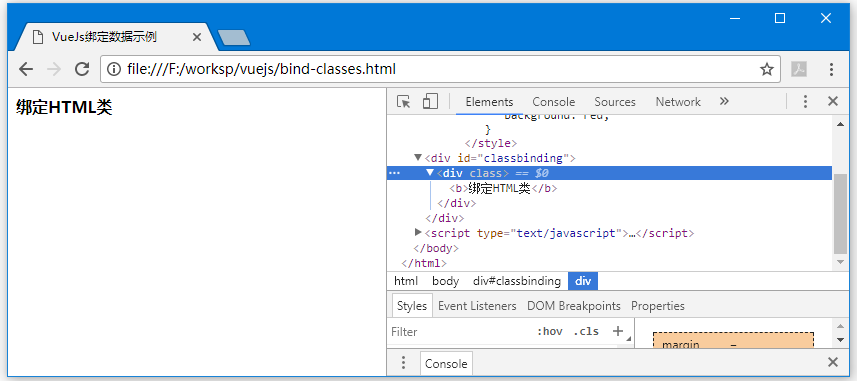
Task: Show more DevTools tabs chevron
Action: pyautogui.click(x=724, y=101)
